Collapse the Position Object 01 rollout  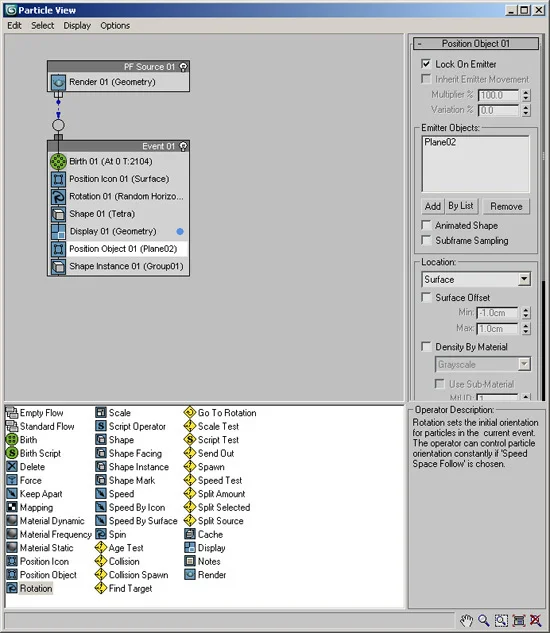coord(476,44)
